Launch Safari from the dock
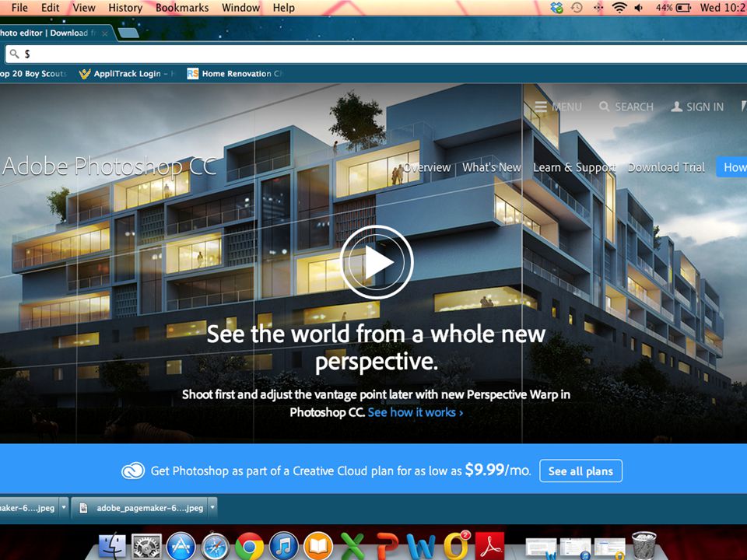Viewport: 747px width, 560px height. click(216, 546)
